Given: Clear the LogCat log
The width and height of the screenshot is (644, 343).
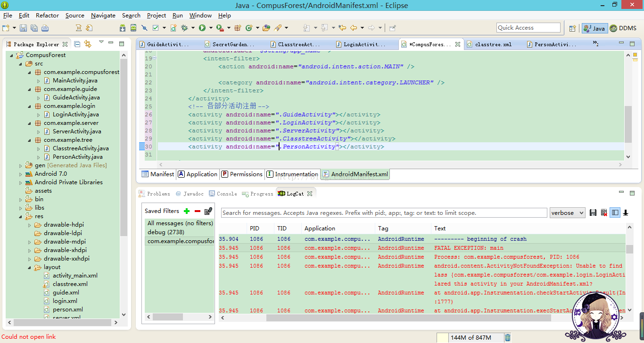Looking at the screenshot, I should pyautogui.click(x=604, y=213).
